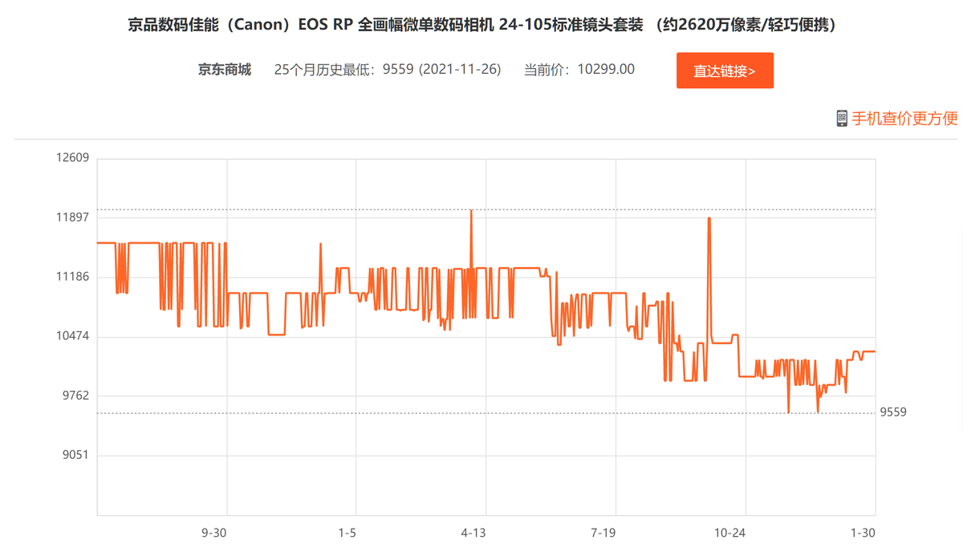Click the 7-19 date axis label
Viewport: 963px width, 560px height.
coord(603,532)
